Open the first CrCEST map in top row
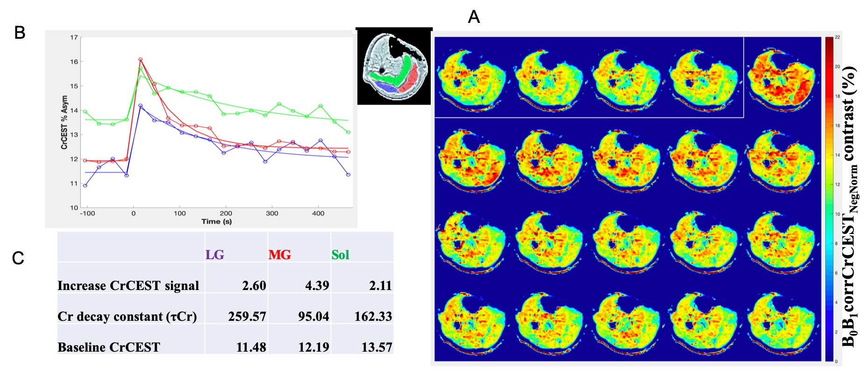 (471, 78)
